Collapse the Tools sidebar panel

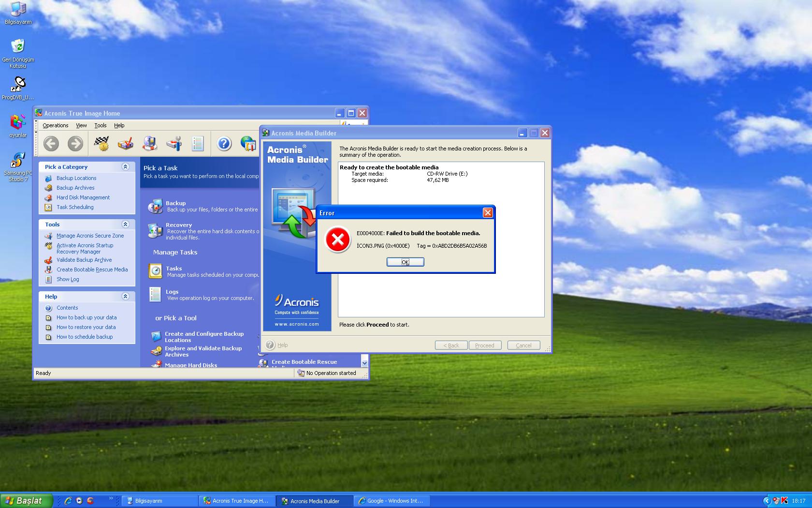[125, 224]
